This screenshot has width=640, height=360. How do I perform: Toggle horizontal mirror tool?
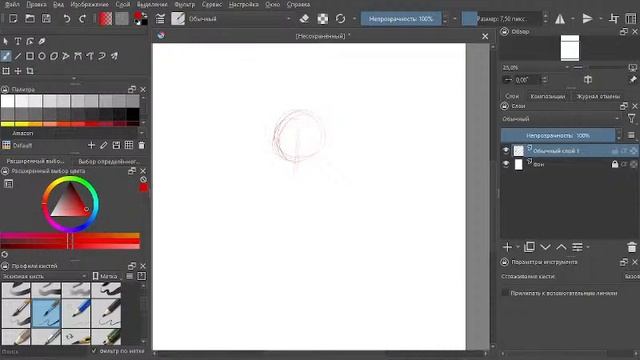pyautogui.click(x=560, y=19)
